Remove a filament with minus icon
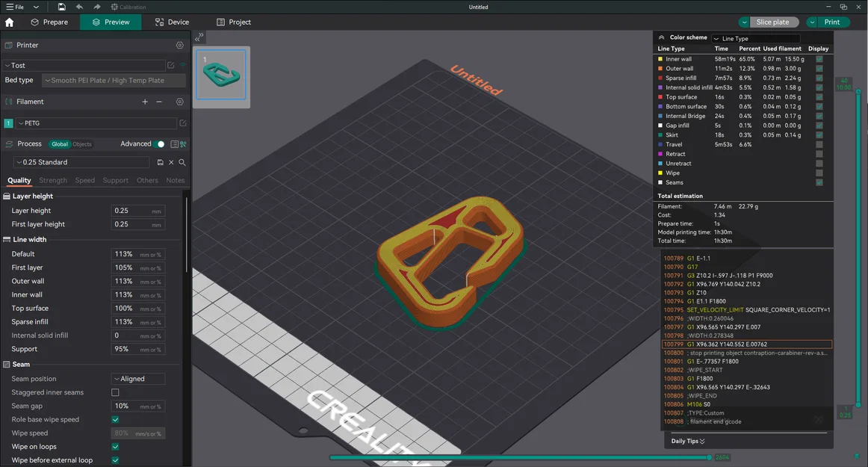The width and height of the screenshot is (868, 467). click(x=159, y=102)
